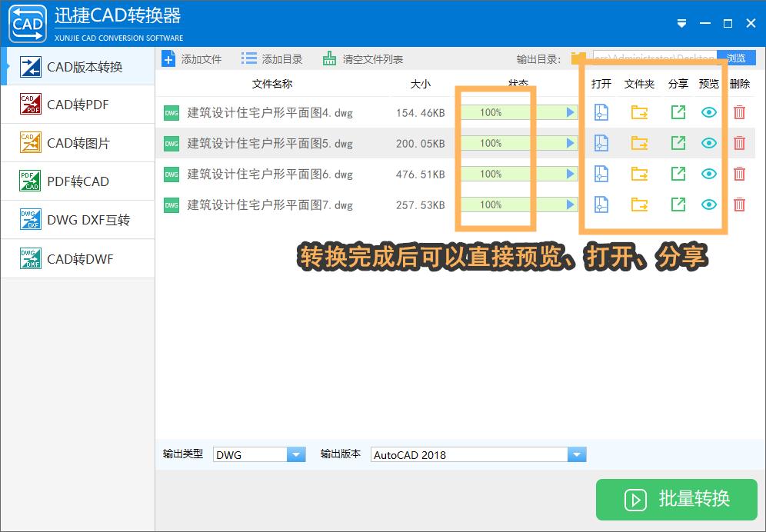766x532 pixels.
Task: Open converted file 建筑设计住宅户形平面图4 via 打开 icon
Action: (x=601, y=112)
